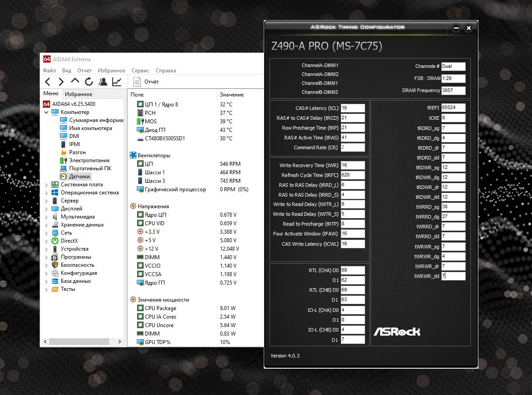The image size is (532, 395).
Task: Open the graph chart icon in AIDA64 toolbar
Action: 117,82
